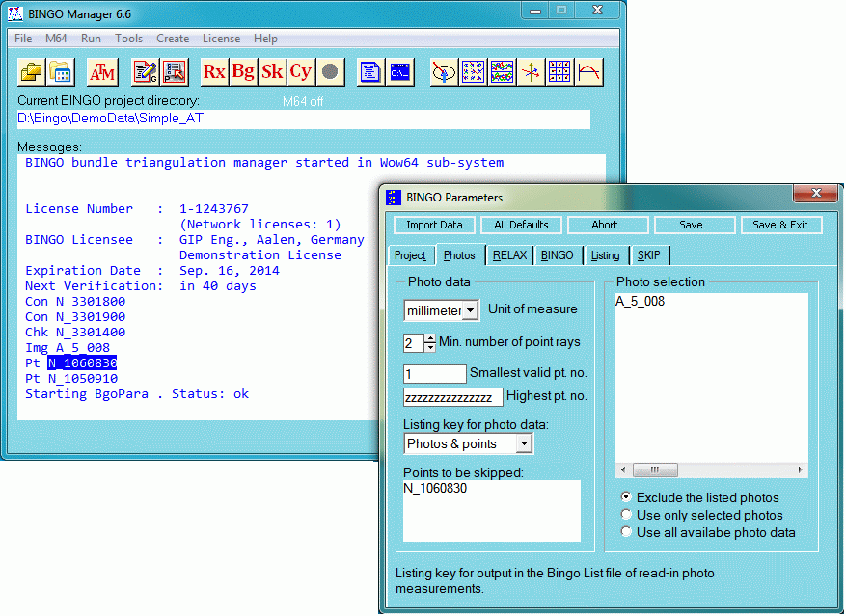Run the Cy toolbar button

[x=301, y=71]
